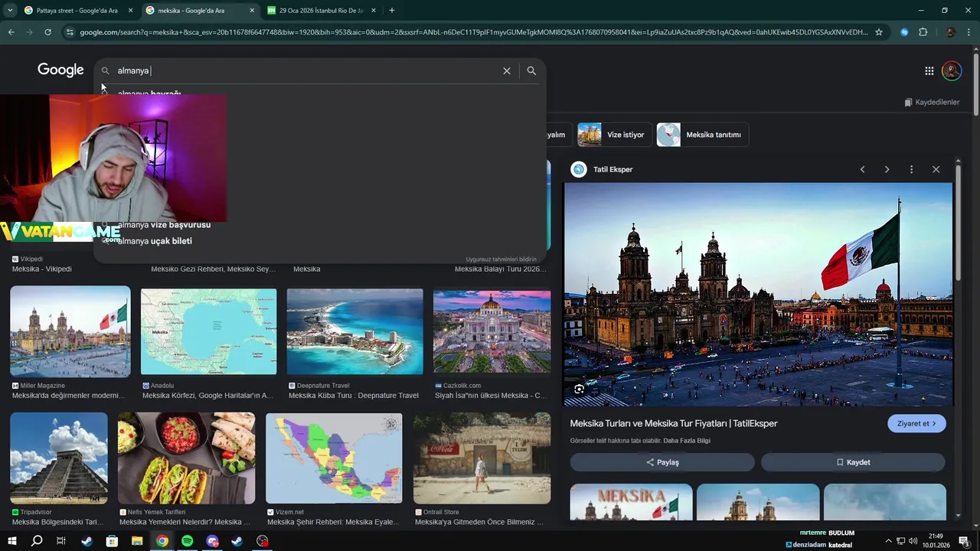Open the preview panel three-dot options
The image size is (980, 551).
tap(911, 169)
